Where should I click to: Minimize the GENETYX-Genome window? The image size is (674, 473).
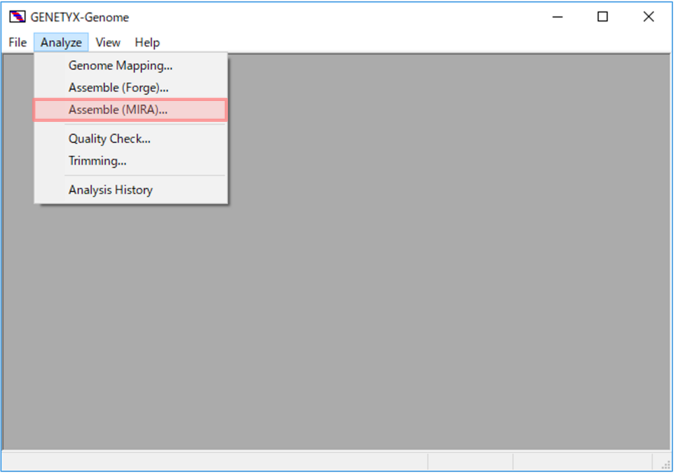[x=558, y=17]
